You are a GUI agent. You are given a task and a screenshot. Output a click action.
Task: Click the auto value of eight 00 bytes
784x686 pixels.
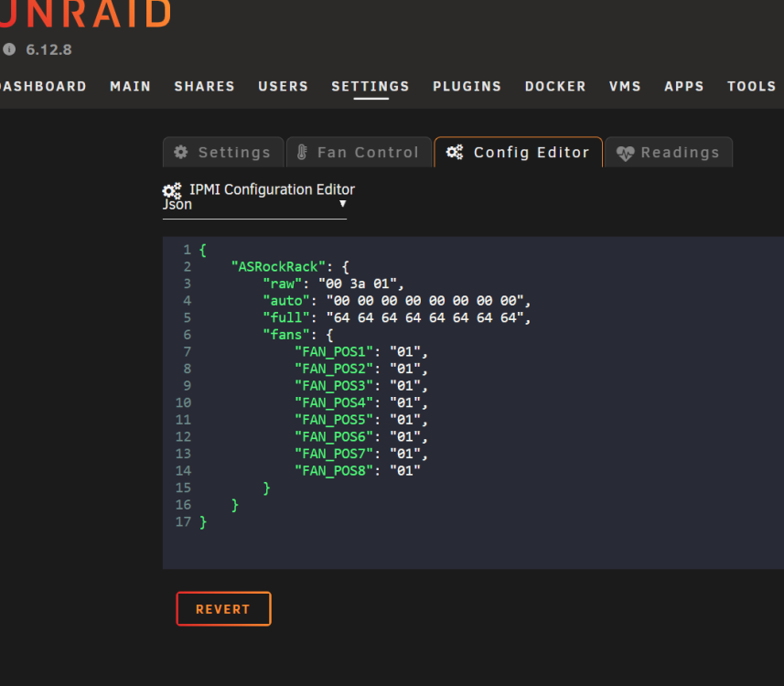coord(425,301)
